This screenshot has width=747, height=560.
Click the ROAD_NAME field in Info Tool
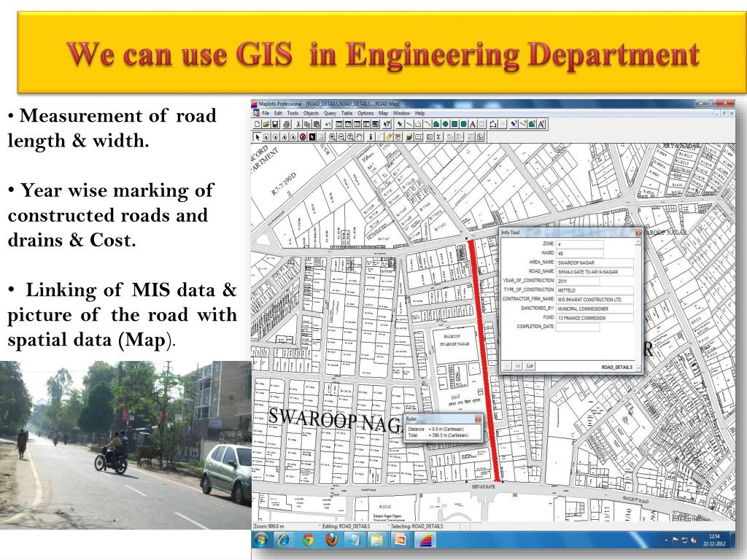595,271
